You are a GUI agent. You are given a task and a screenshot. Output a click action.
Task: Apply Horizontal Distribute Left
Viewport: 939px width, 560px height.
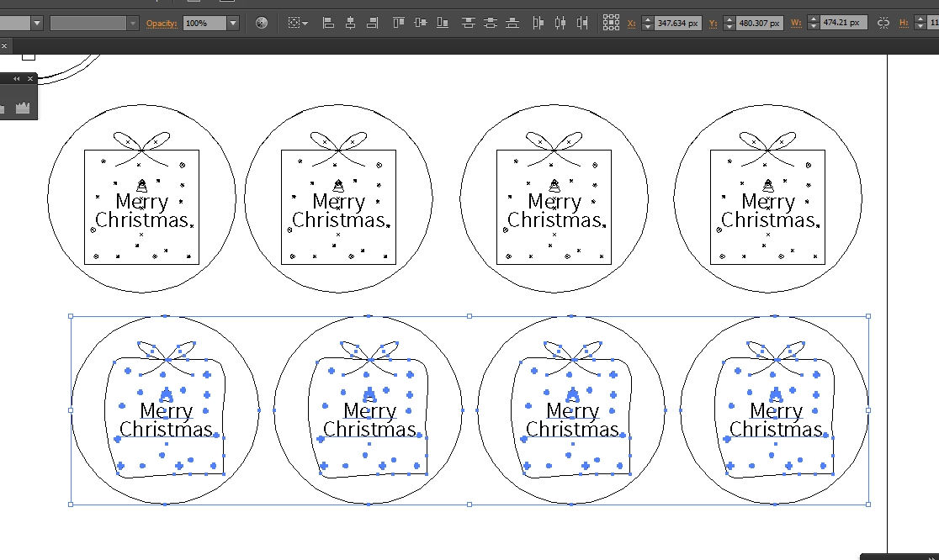click(538, 24)
